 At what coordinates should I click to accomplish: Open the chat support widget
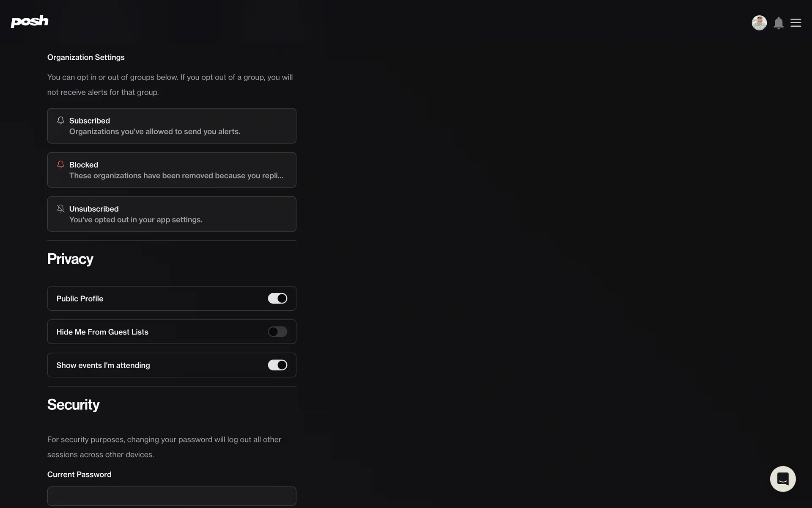(782, 479)
